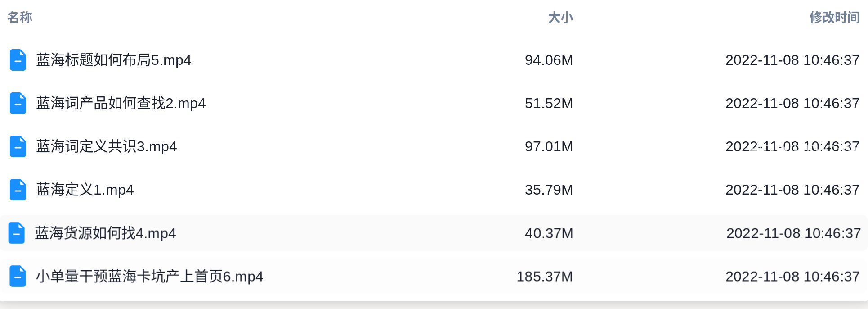
Task: Click file icon for 蓝海货源如何找4.mp4
Action: [x=17, y=233]
